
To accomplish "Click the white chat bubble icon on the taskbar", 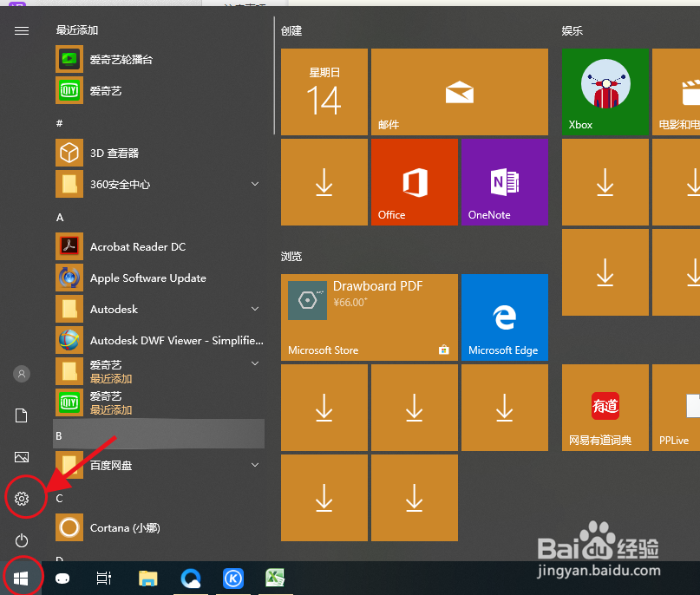I will [x=62, y=578].
